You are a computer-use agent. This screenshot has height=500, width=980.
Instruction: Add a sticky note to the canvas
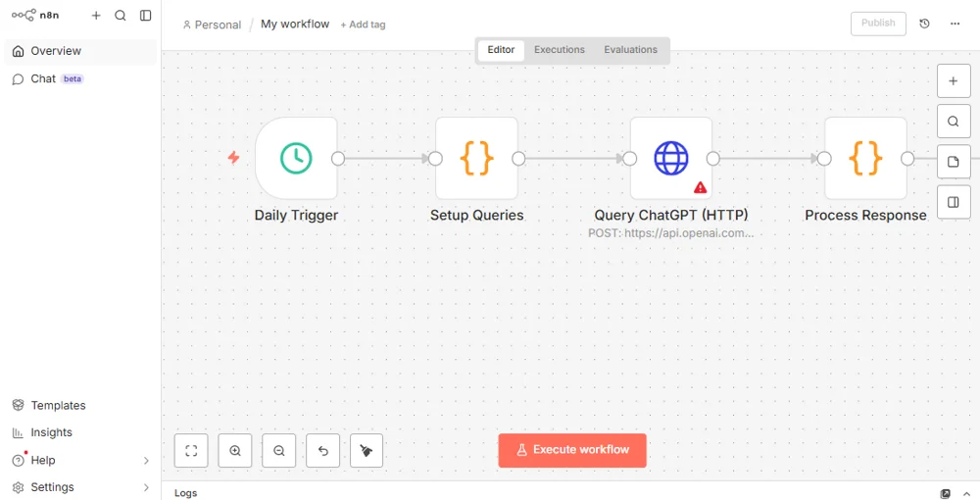coord(953,162)
